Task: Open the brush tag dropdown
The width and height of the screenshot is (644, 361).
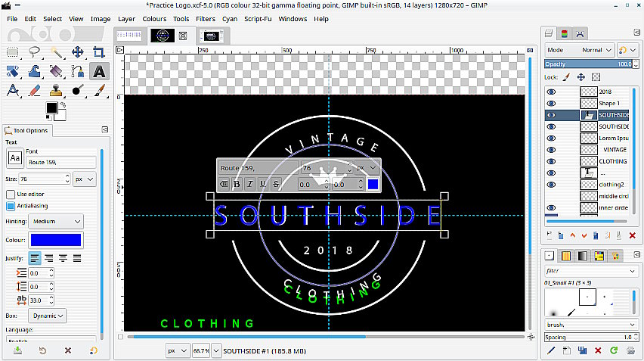Action: (590, 325)
